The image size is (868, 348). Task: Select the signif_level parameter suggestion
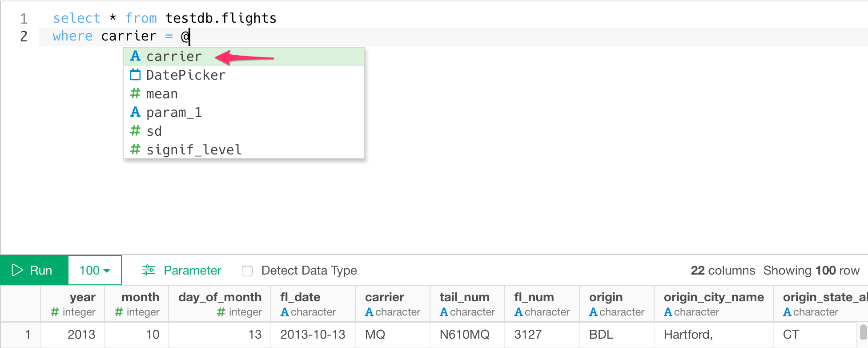pos(194,150)
